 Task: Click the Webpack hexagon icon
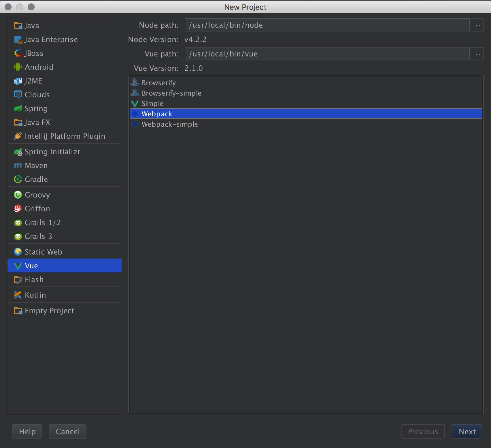click(x=135, y=114)
